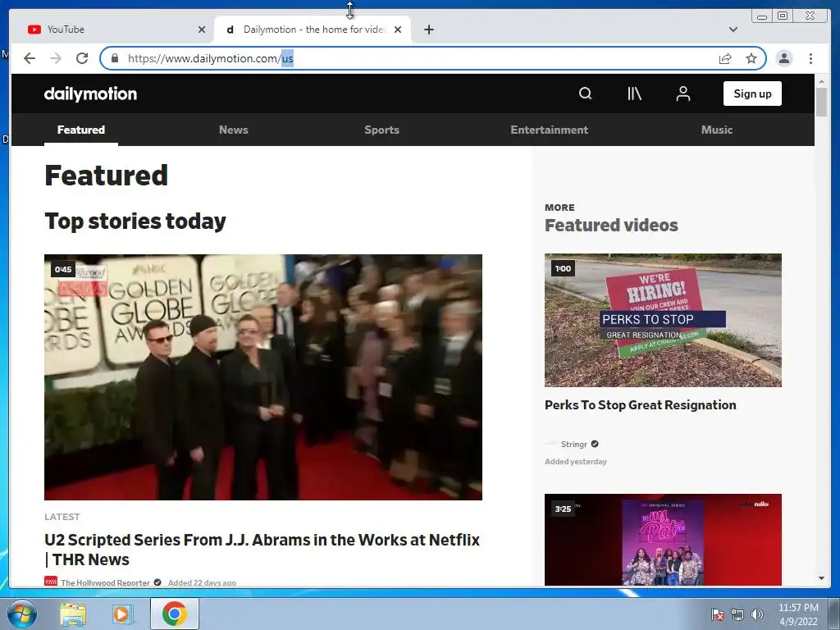Open the Entertainment section tab
The height and width of the screenshot is (630, 840).
coord(549,130)
